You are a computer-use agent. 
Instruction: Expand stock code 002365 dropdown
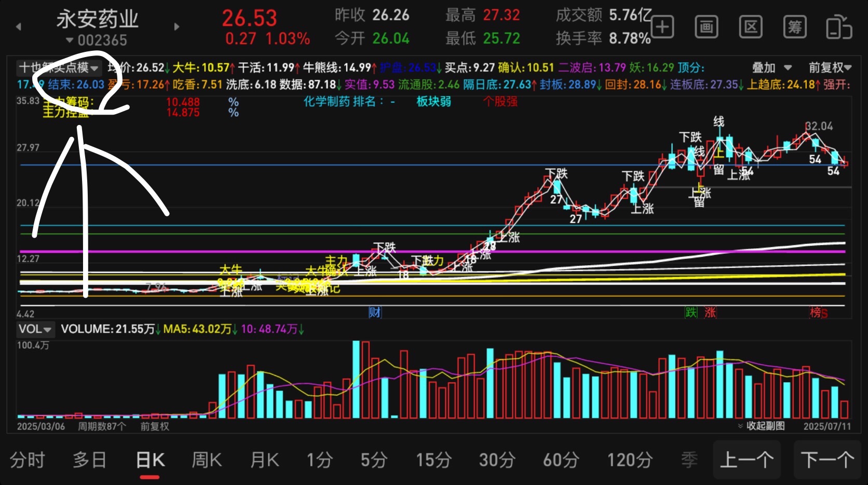pos(97,40)
